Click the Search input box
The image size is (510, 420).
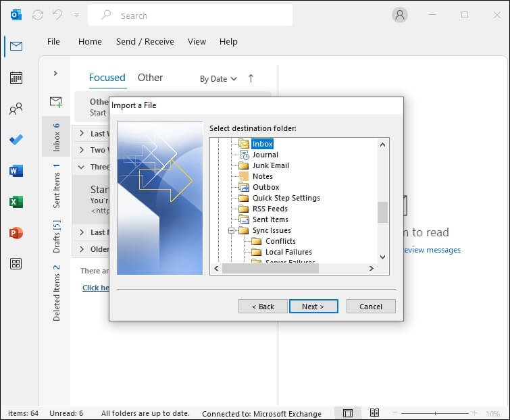[x=190, y=16]
